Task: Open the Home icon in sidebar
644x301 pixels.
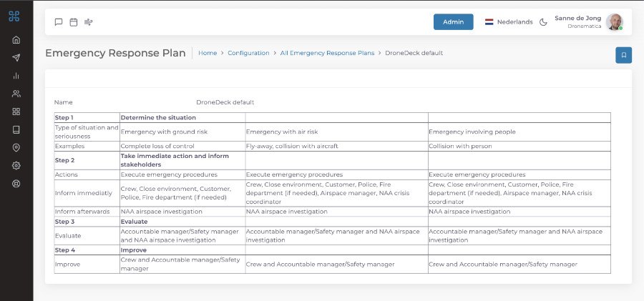Action: click(x=16, y=40)
